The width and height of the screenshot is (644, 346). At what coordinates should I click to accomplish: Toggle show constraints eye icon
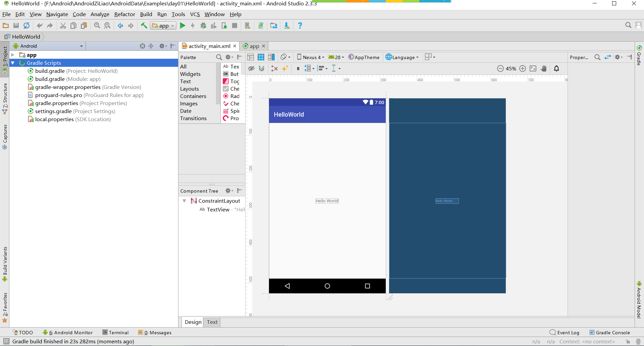[x=251, y=68]
